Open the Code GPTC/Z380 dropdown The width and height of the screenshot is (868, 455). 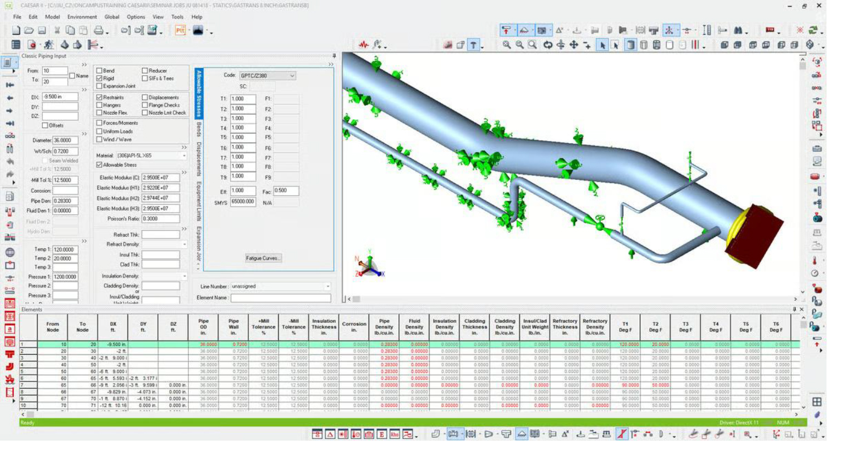(x=292, y=76)
